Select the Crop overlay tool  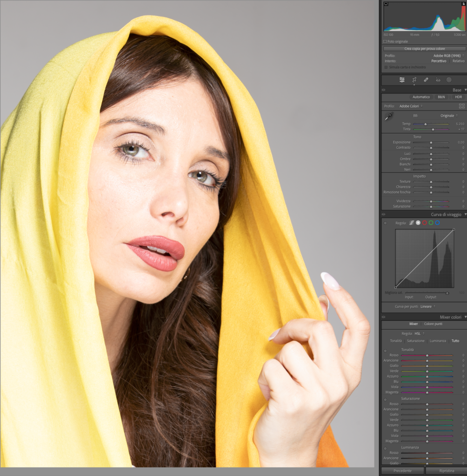pos(414,80)
